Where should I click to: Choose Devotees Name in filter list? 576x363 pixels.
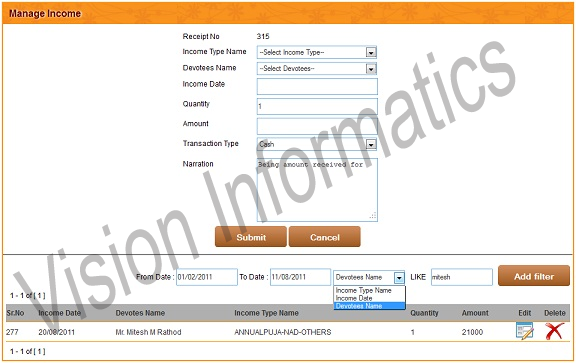tap(370, 306)
